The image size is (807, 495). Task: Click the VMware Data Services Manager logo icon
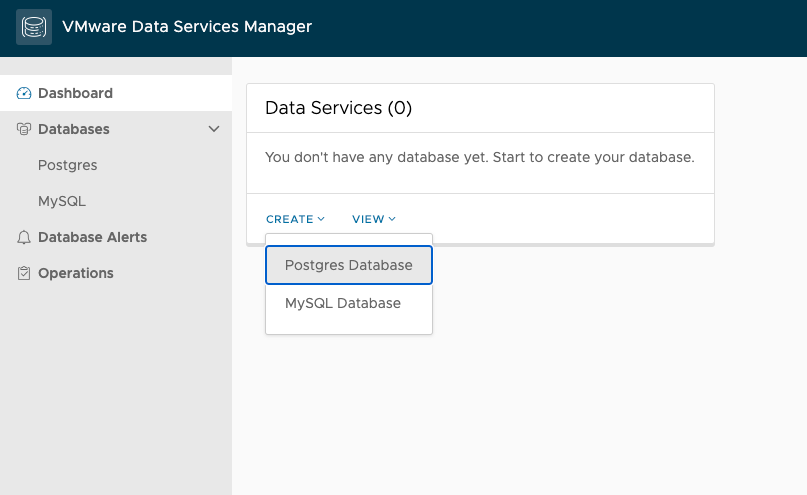coord(34,27)
